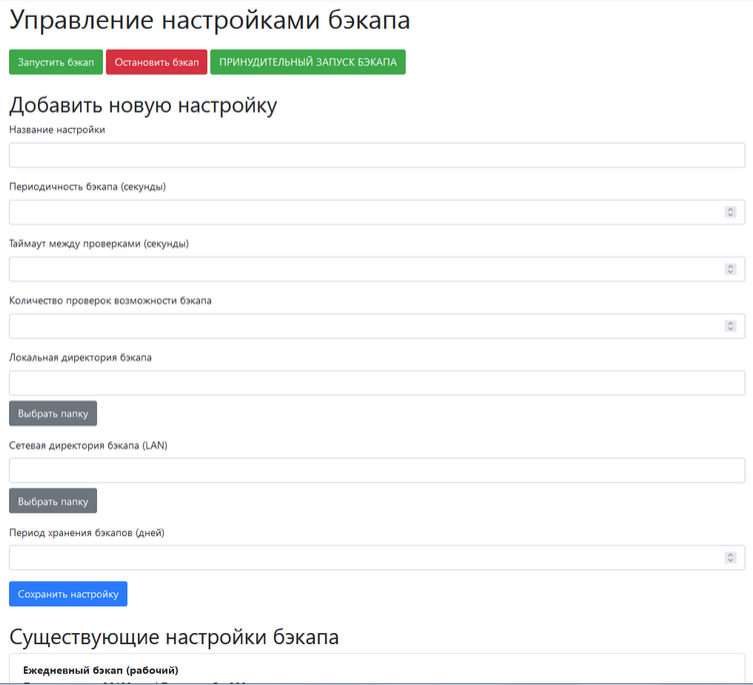
Task: Click the blue Сохранить настройку button
Action: tap(68, 594)
